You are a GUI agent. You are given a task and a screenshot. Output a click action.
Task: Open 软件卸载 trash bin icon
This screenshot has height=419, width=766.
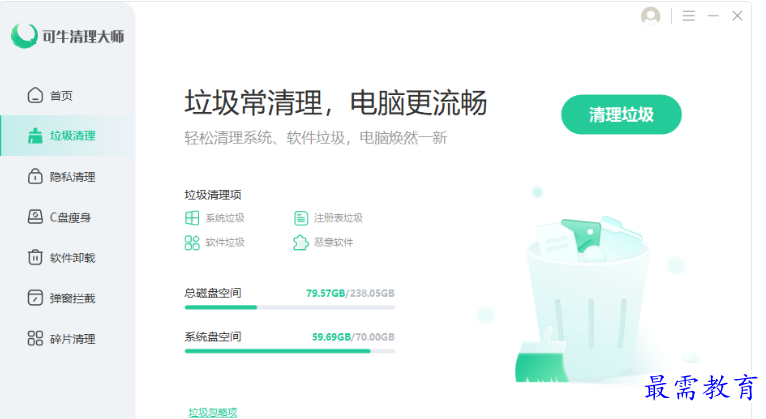point(35,257)
